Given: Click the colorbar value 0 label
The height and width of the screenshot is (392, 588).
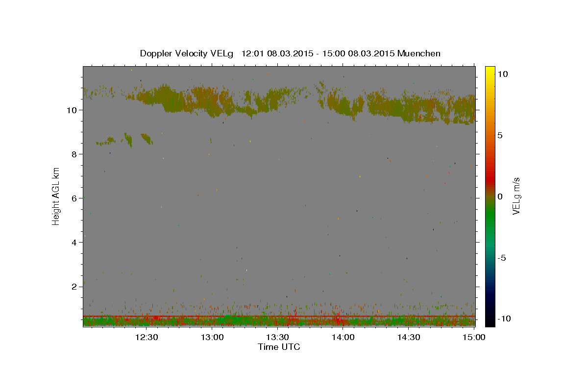Looking at the screenshot, I should pyautogui.click(x=500, y=196).
